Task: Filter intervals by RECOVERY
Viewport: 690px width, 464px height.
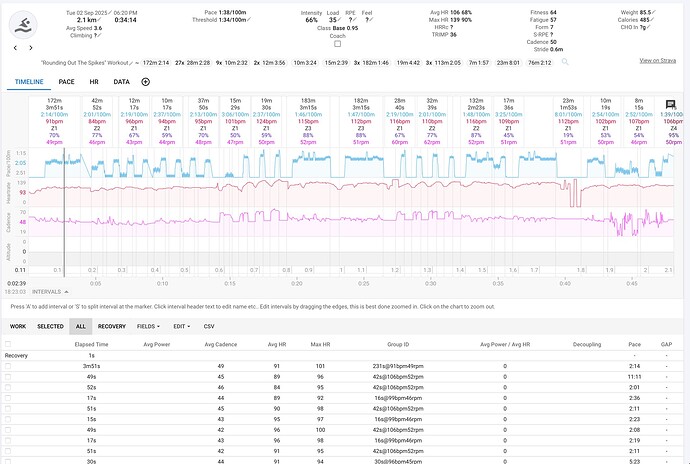Action: [112, 327]
